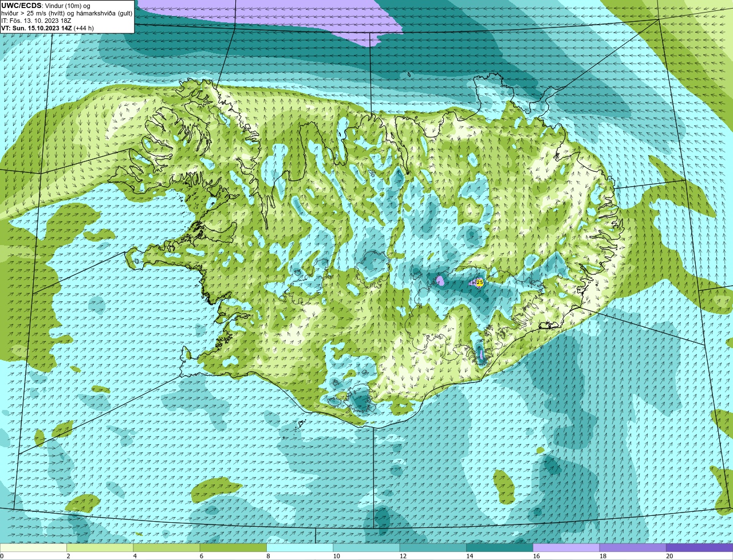Click the dark teal 14–16 m/s legend swatch
This screenshot has width=733, height=560.
(x=499, y=547)
